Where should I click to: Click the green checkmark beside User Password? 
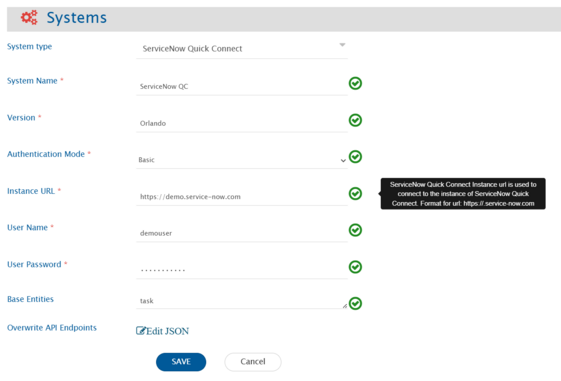click(x=355, y=267)
